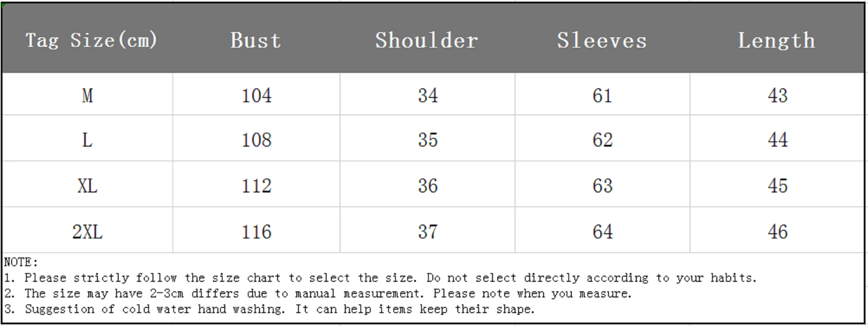Click shoulder value 35 cell
The width and height of the screenshot is (868, 326).
pos(428,140)
